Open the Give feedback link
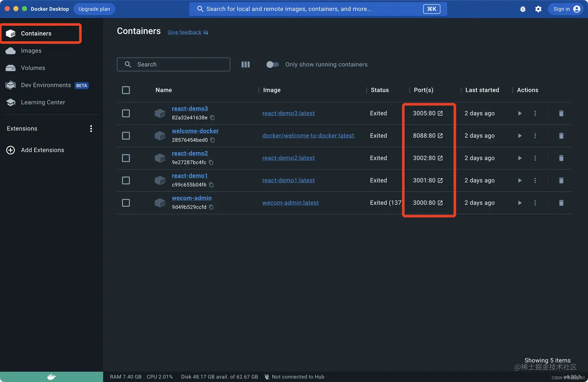This screenshot has width=588, height=382. (188, 32)
